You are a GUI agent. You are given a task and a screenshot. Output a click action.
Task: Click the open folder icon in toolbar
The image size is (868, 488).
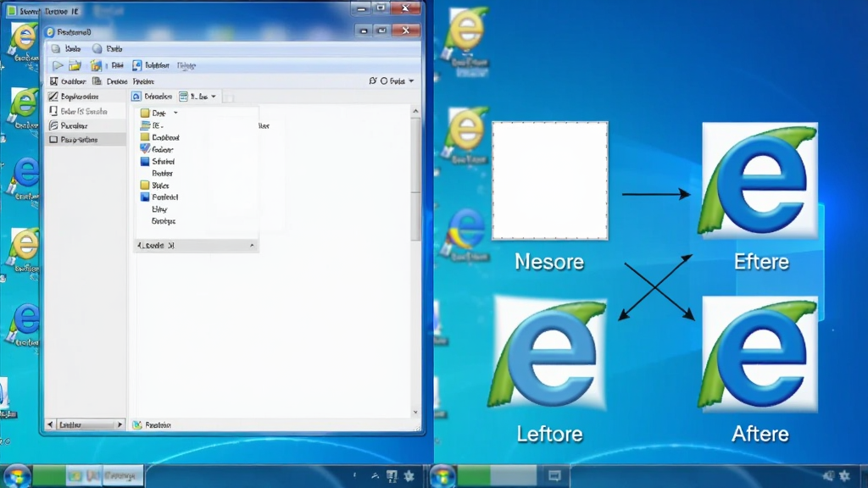(x=75, y=65)
